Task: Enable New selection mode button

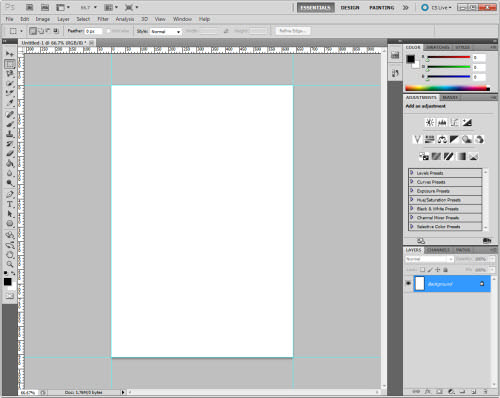Action: 33,31
